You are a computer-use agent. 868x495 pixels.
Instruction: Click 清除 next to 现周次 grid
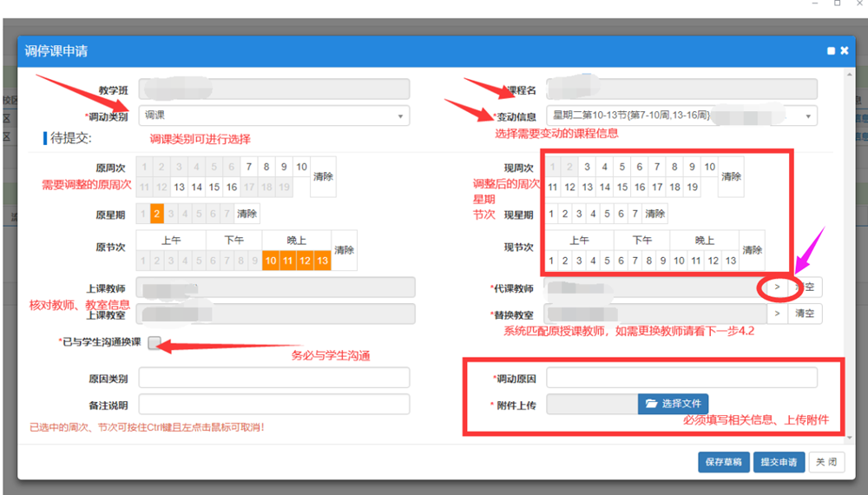point(731,176)
